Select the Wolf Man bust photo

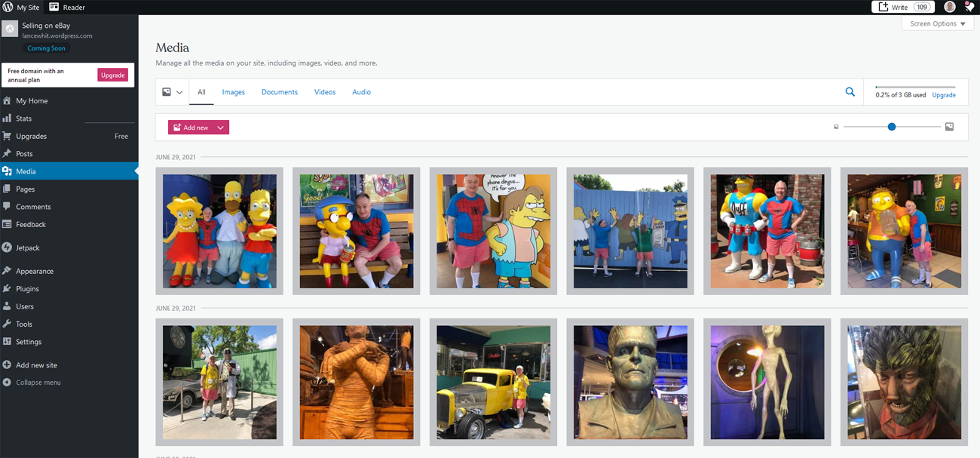pos(905,382)
